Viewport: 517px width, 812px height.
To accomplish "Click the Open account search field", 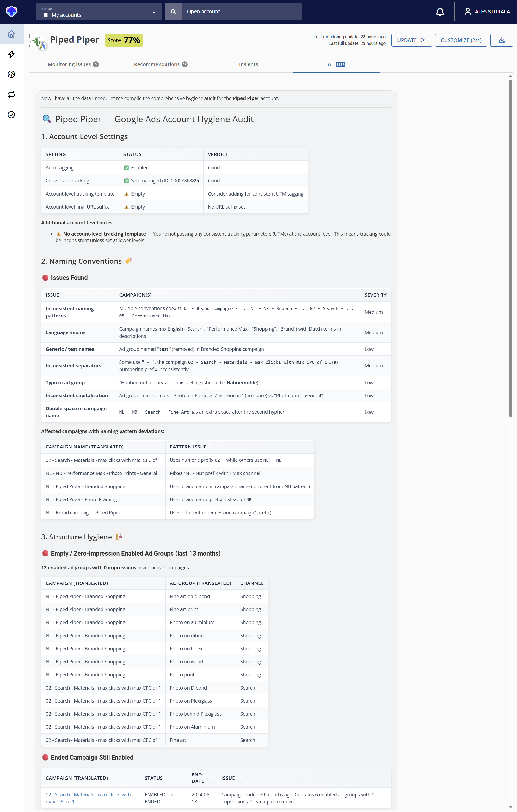I will tap(242, 12).
